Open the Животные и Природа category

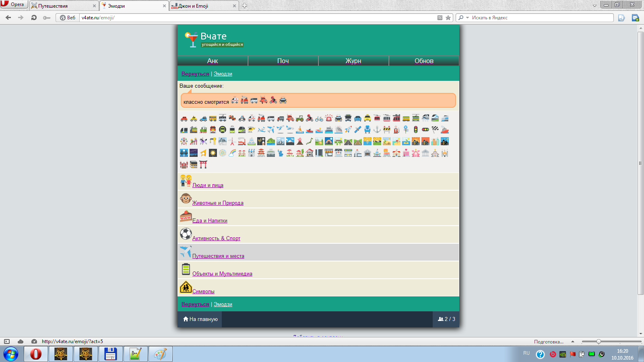coord(218,203)
